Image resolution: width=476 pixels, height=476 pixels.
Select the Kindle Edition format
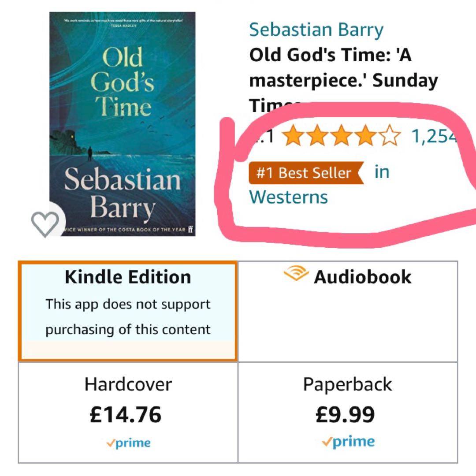pyautogui.click(x=128, y=277)
